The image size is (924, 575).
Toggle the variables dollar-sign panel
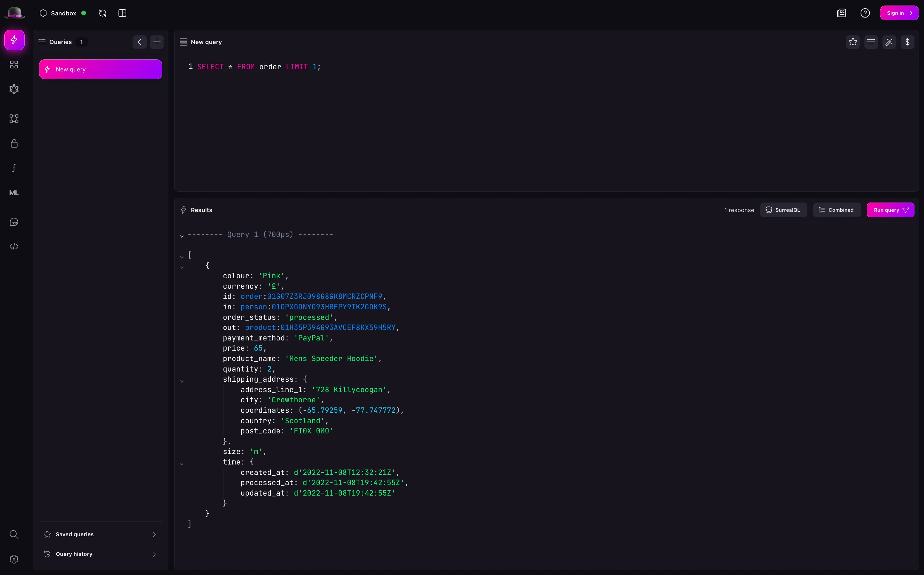click(x=907, y=42)
